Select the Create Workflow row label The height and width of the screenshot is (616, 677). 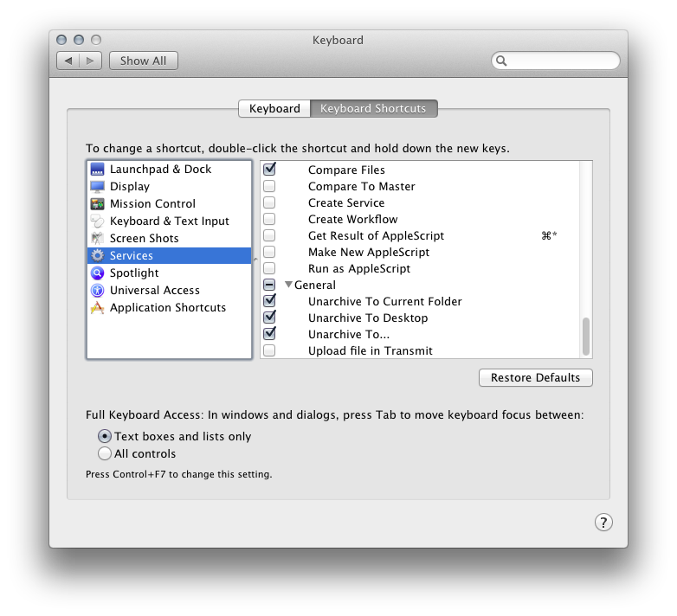pos(352,219)
